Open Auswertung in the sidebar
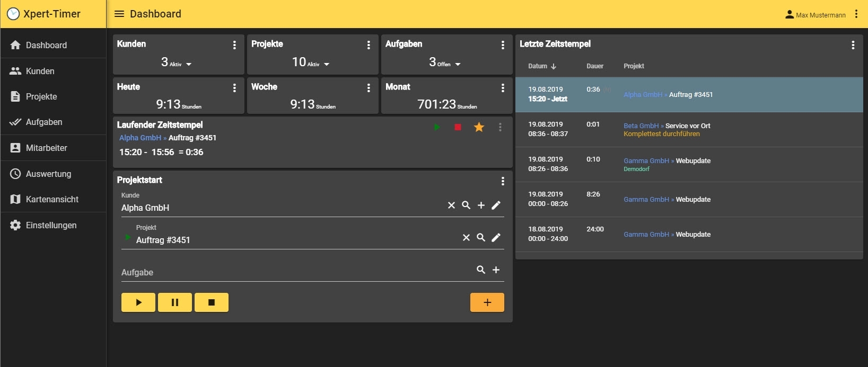 click(x=53, y=174)
